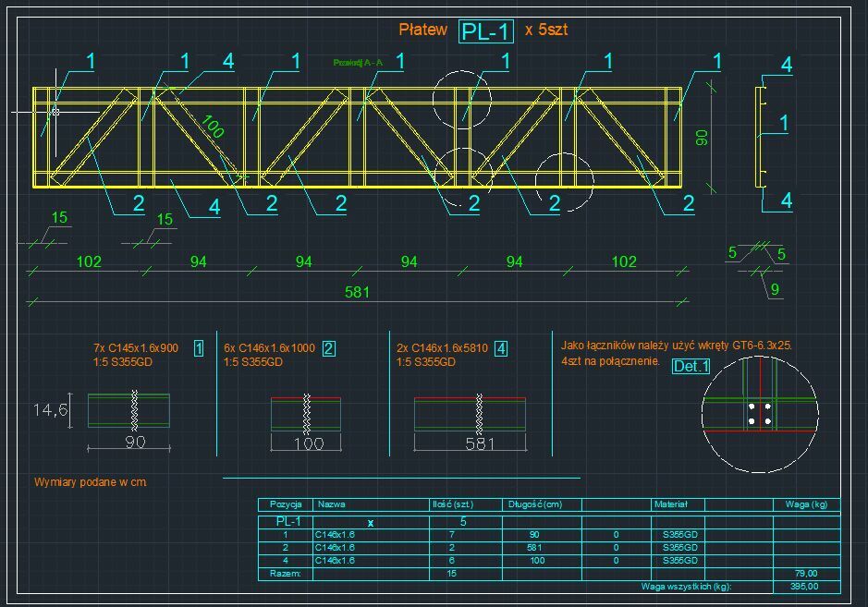Image resolution: width=868 pixels, height=607 pixels.
Task: Click the "2x C146x1.6x5810" profile description
Action: (442, 348)
